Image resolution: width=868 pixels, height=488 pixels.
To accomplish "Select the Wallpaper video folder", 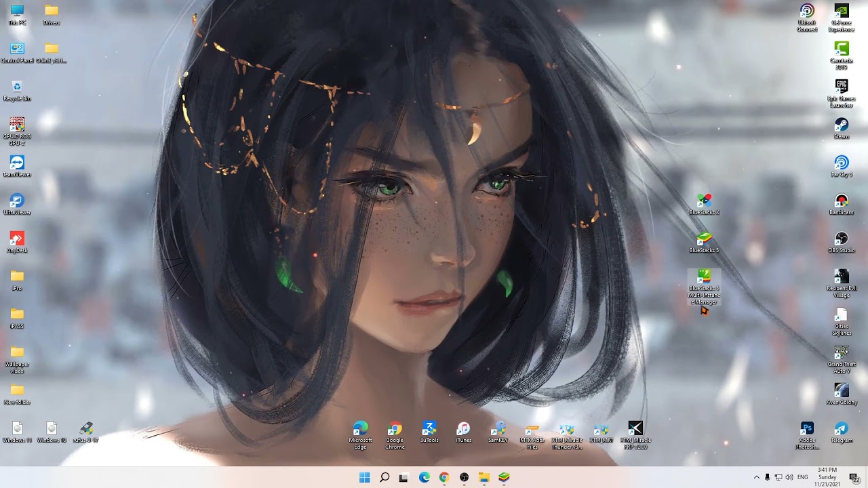I will (x=17, y=359).
